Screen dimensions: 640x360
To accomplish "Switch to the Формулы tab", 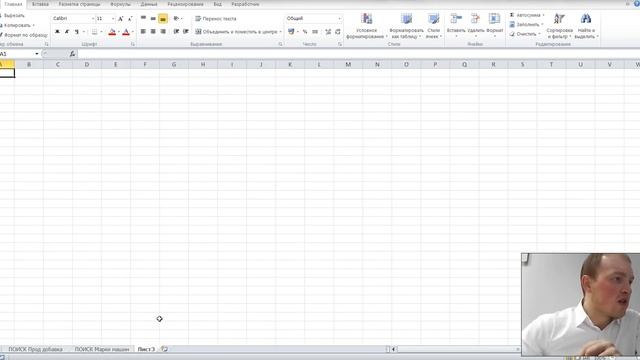I will tap(120, 4).
